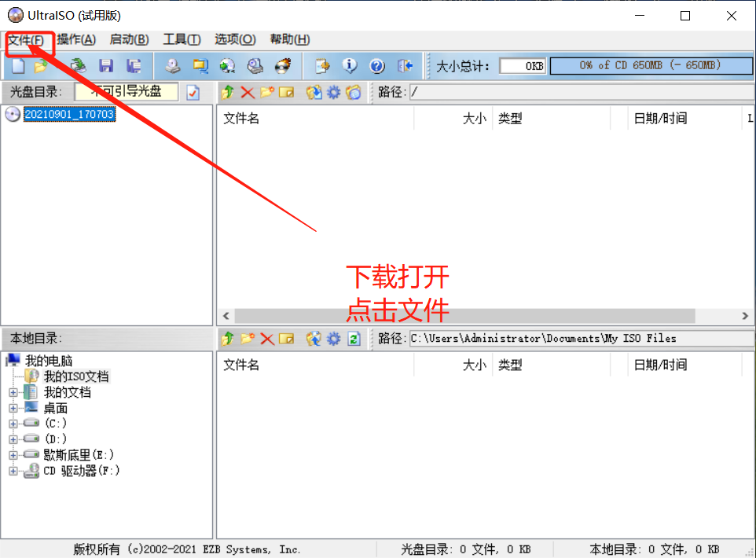Viewport: 756px width, 558px height.
Task: Expand the (C:) drive node
Action: pos(13,424)
